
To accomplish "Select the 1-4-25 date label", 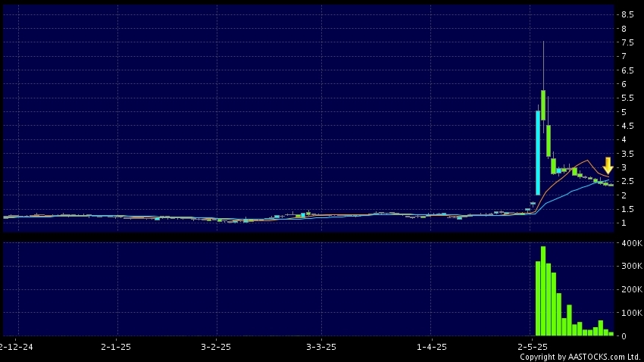I will 432,347.
